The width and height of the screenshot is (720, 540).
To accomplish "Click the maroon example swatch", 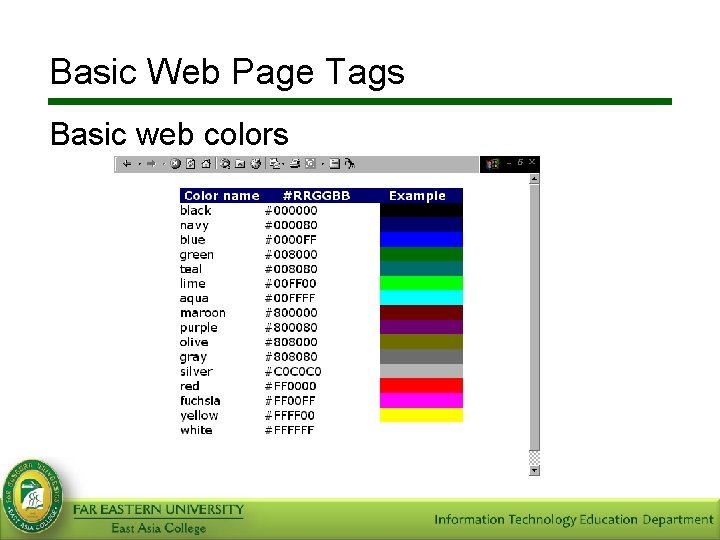I will (x=421, y=312).
